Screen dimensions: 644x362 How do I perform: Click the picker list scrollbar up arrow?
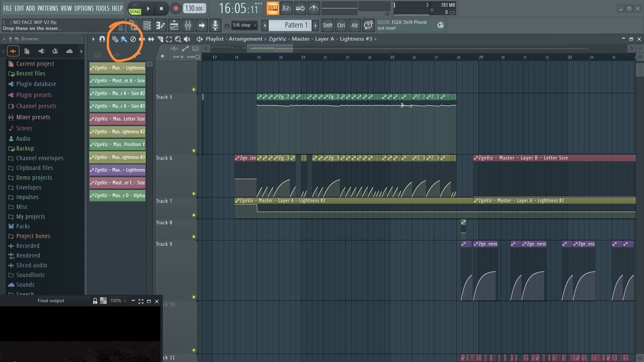click(150, 64)
